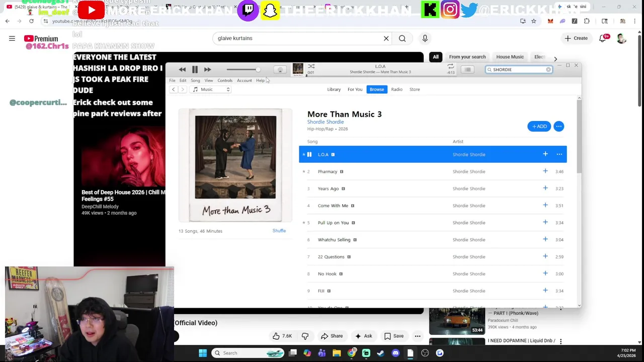Open album more options button beside ADD

tap(558, 126)
